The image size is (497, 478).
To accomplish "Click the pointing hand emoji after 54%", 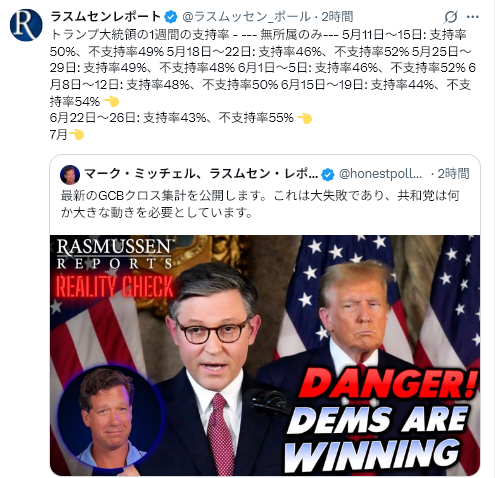I will tap(112, 101).
